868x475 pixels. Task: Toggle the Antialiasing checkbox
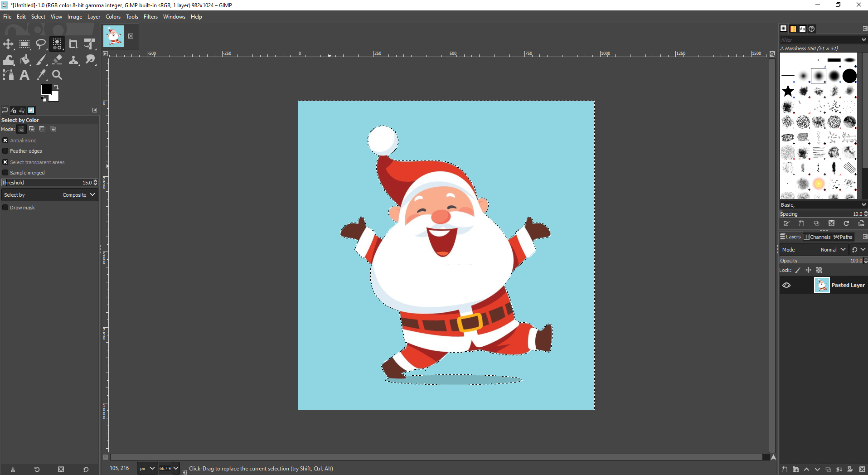pos(5,141)
